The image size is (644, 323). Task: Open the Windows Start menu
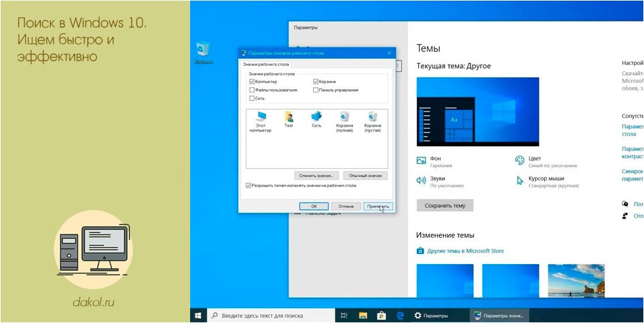pos(198,316)
